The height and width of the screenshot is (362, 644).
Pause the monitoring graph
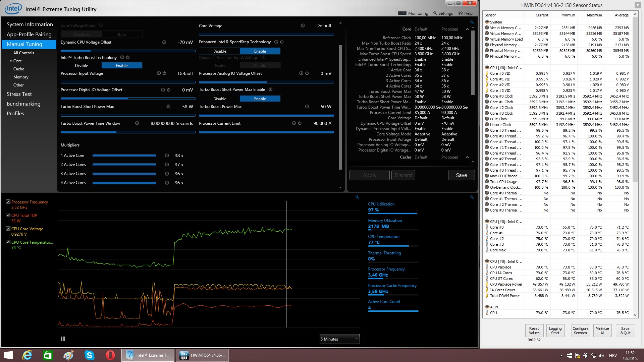coord(63,339)
